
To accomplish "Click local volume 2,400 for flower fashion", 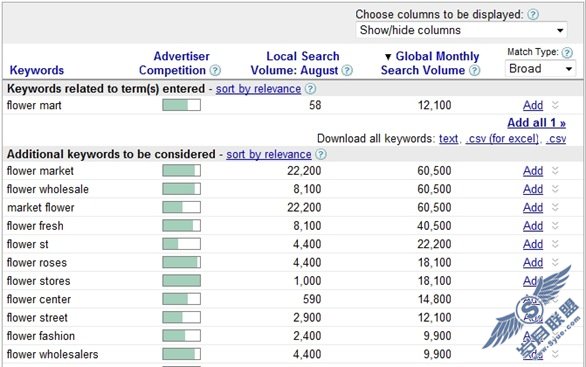I will tap(307, 336).
